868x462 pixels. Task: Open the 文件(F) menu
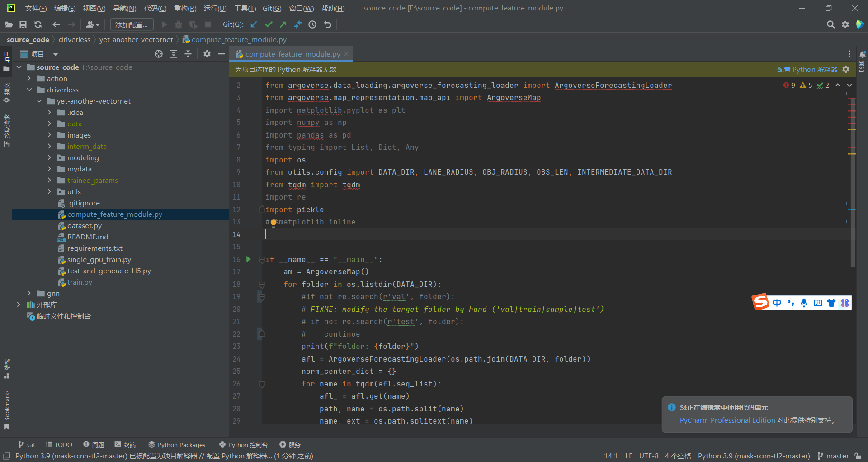(36, 8)
